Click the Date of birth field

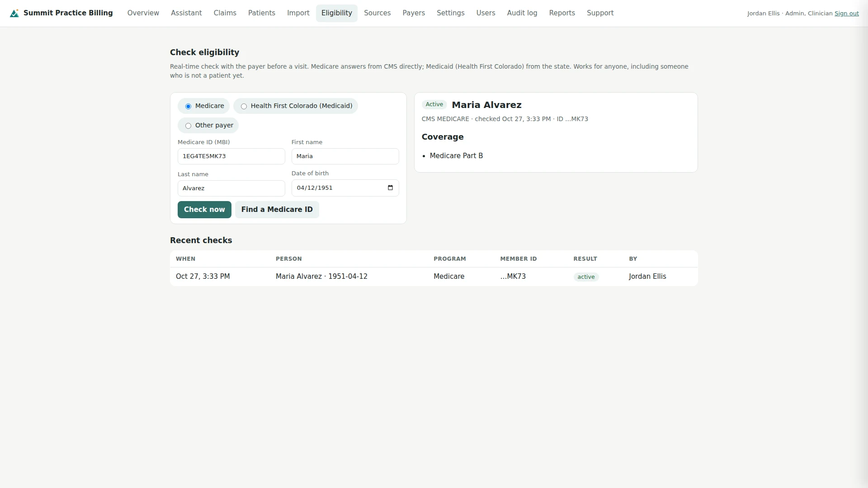click(x=345, y=188)
